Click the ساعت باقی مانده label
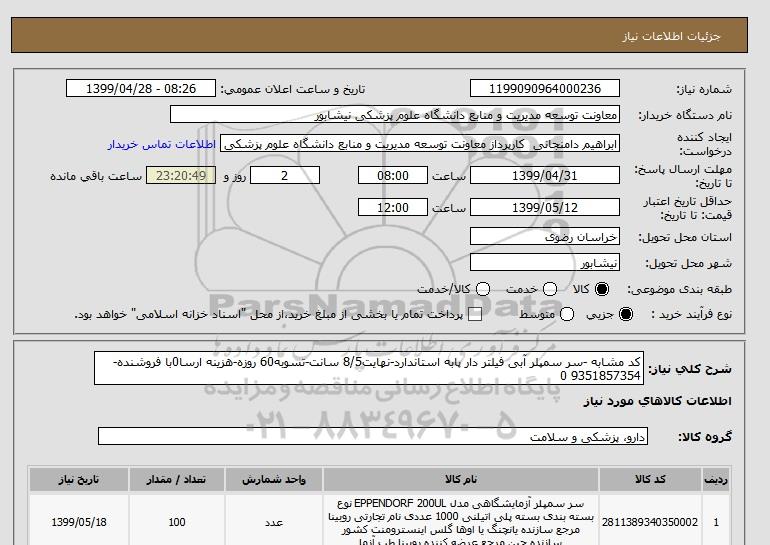The width and height of the screenshot is (770, 545). (x=96, y=176)
